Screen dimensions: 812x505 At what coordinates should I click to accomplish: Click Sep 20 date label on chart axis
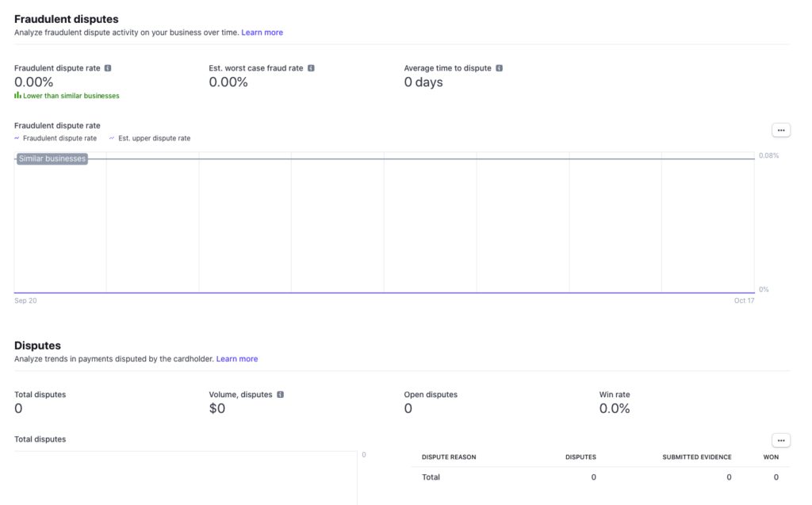point(25,300)
